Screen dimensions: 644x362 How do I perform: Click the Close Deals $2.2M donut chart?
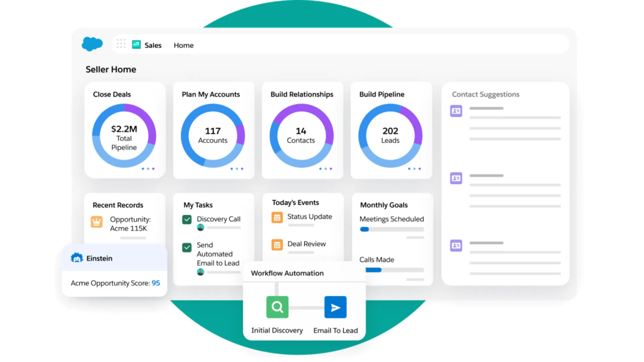124,135
